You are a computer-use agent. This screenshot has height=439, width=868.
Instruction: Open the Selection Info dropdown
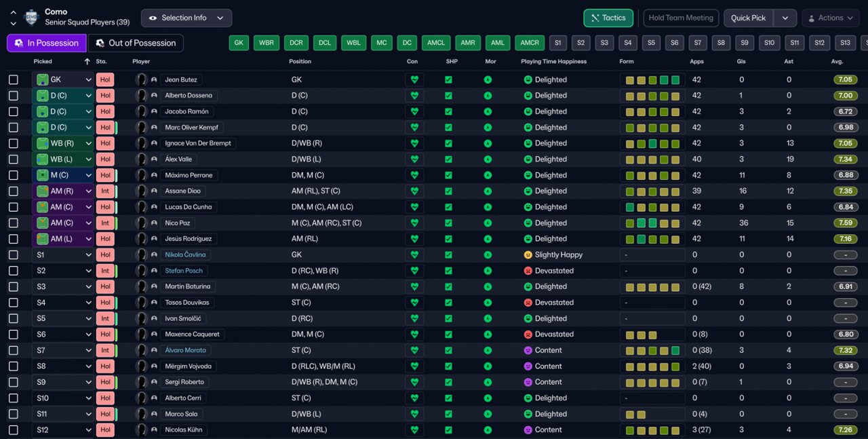(186, 18)
